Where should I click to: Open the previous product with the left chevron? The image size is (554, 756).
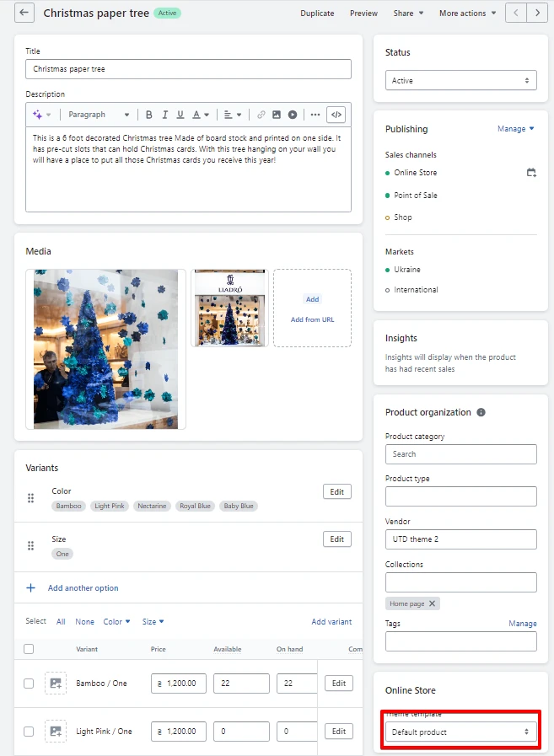516,13
